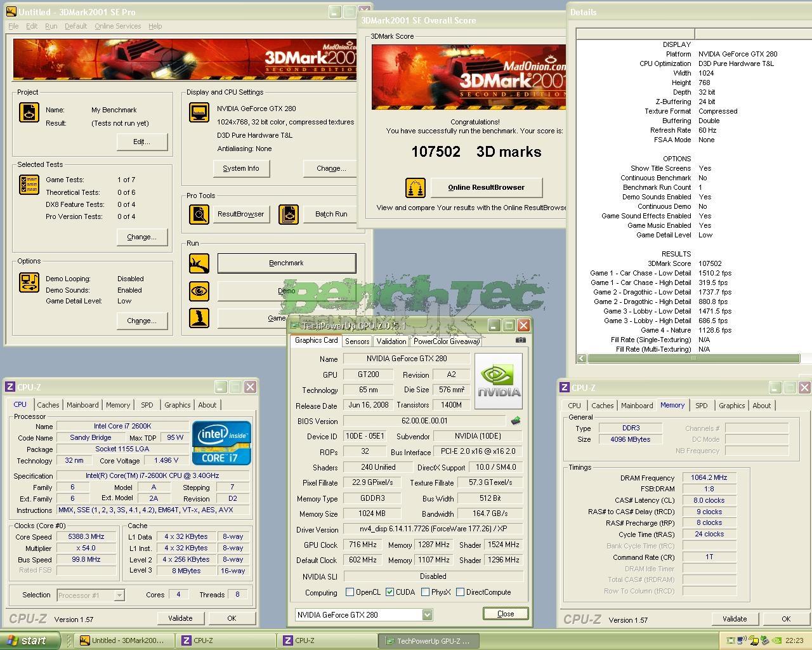Click the Project icon in 3DMark window
The width and height of the screenshot is (812, 650).
click(29, 112)
